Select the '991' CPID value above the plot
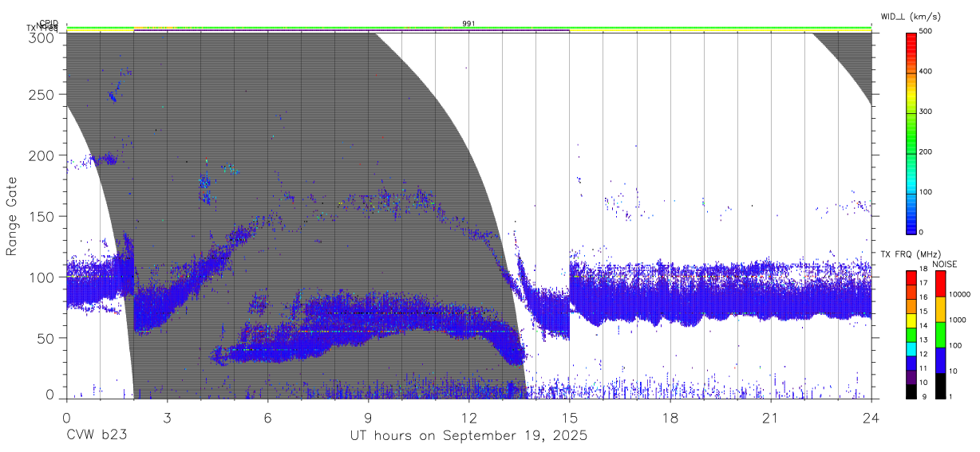This screenshot has width=980, height=452. (468, 24)
